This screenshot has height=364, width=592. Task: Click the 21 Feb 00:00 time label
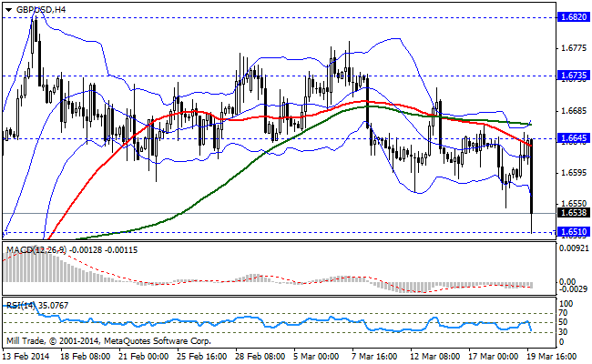point(144,357)
